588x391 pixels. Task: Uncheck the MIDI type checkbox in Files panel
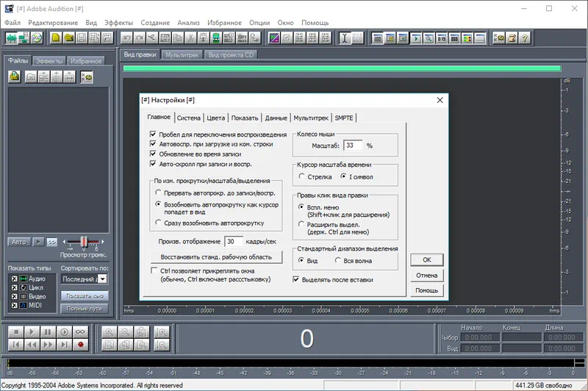coord(14,305)
